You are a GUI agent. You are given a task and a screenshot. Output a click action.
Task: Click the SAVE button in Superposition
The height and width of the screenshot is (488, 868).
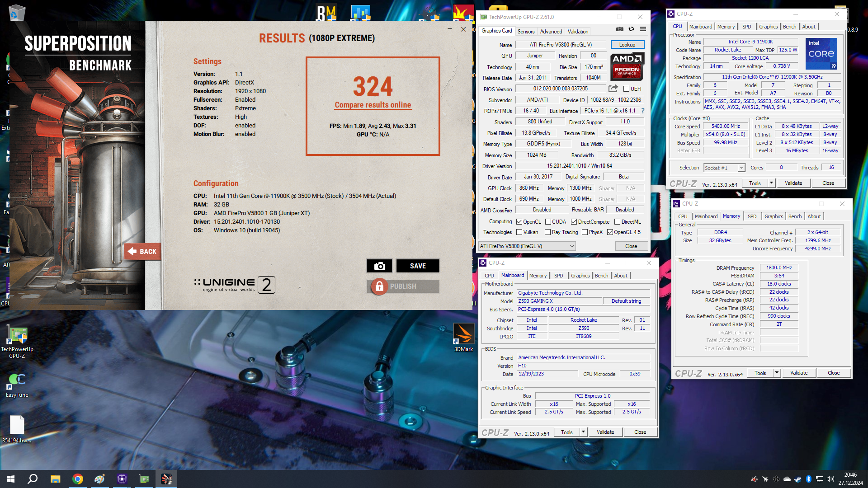click(x=418, y=266)
